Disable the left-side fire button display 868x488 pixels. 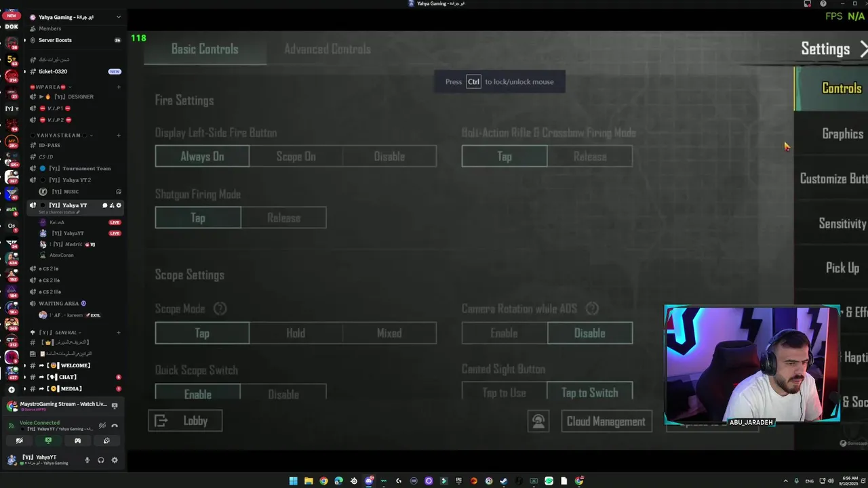tap(389, 157)
